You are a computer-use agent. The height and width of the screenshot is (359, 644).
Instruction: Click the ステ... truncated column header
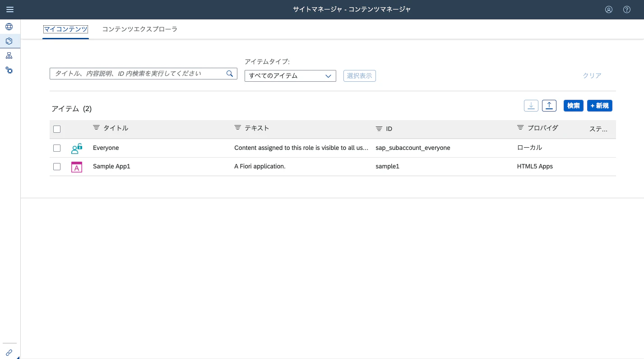click(598, 129)
